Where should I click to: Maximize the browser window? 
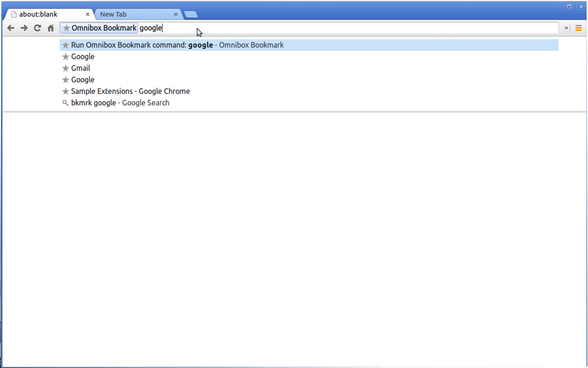pyautogui.click(x=569, y=6)
